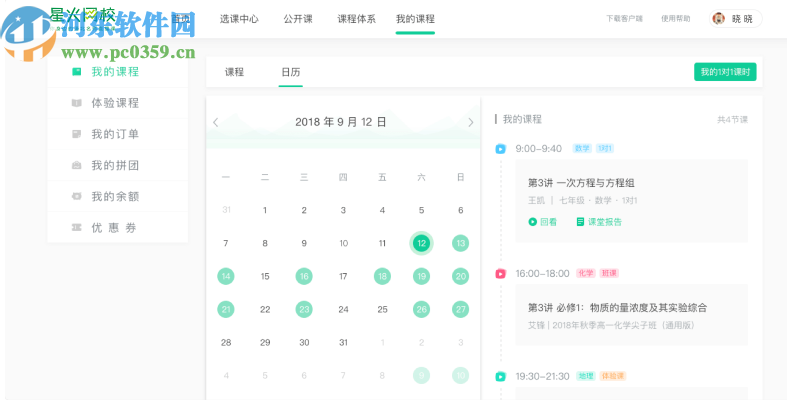Image resolution: width=787 pixels, height=418 pixels.
Task: Click the 19:30-21:30 time label
Action: pyautogui.click(x=543, y=376)
